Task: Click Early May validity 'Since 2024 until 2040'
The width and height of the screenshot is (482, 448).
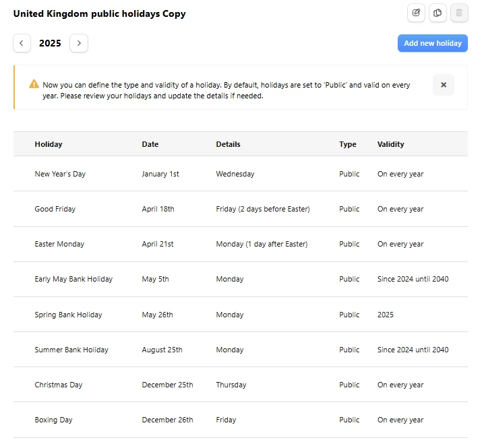Action: pos(413,279)
